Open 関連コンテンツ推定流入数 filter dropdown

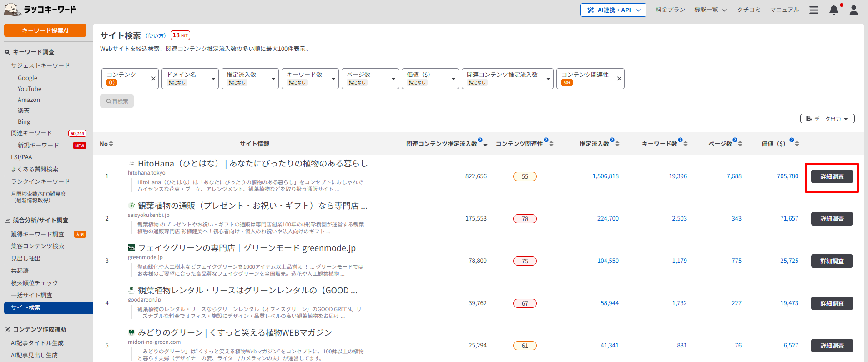[x=508, y=79]
